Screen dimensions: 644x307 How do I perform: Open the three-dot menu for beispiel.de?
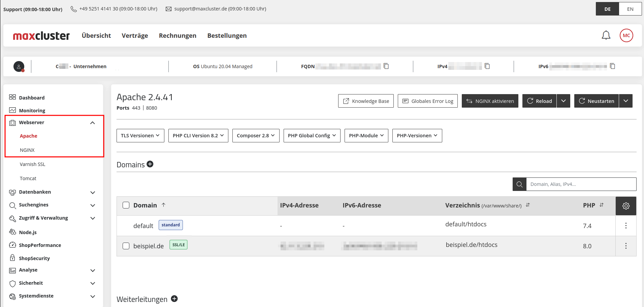click(x=626, y=246)
